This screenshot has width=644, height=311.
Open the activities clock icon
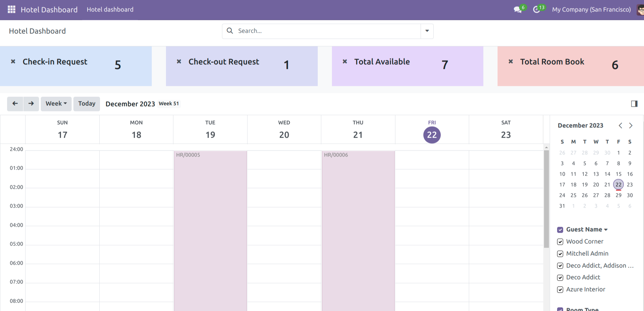click(x=537, y=10)
